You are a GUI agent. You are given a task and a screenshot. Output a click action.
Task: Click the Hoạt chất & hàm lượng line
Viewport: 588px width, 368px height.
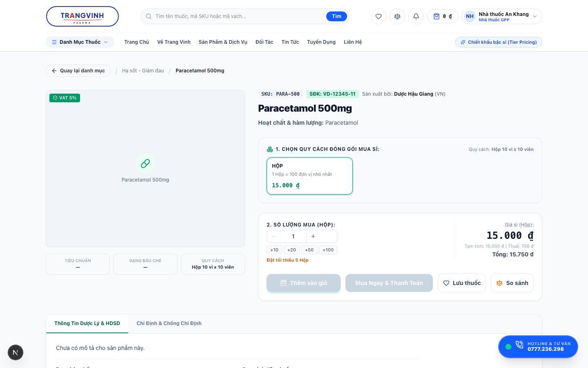pos(308,123)
